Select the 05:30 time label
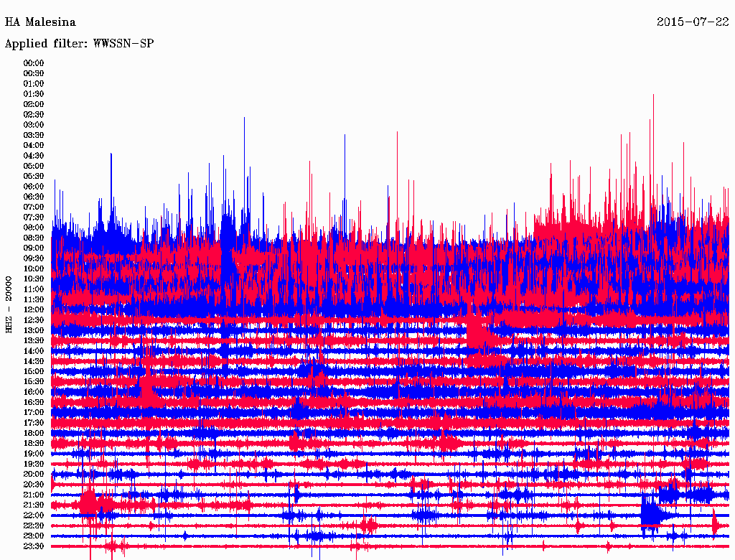735x560 pixels. point(34,177)
